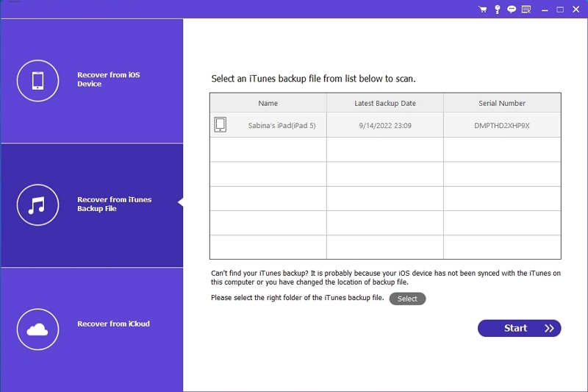
Task: Sort by Name column header
Action: [268, 103]
